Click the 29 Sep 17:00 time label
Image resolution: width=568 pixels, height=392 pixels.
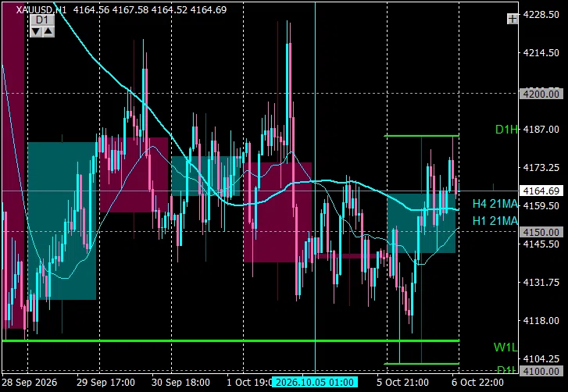(105, 383)
